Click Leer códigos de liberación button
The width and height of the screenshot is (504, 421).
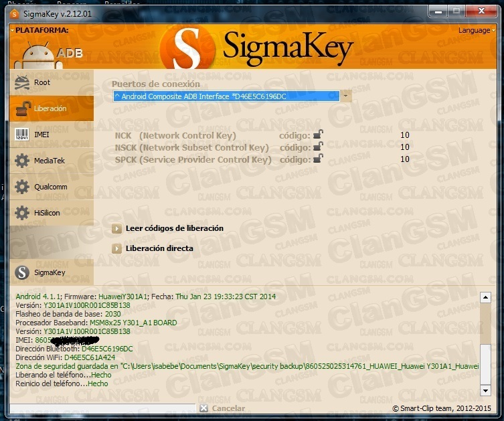coord(167,228)
